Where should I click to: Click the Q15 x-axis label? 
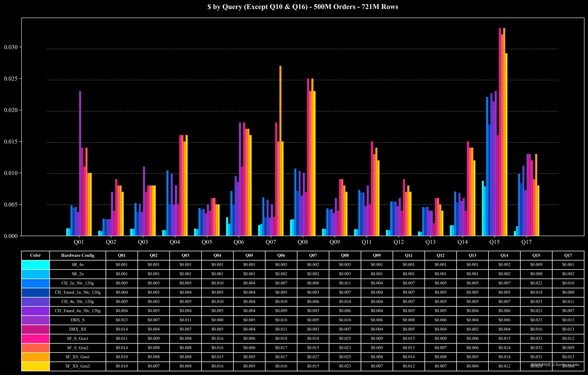click(494, 242)
